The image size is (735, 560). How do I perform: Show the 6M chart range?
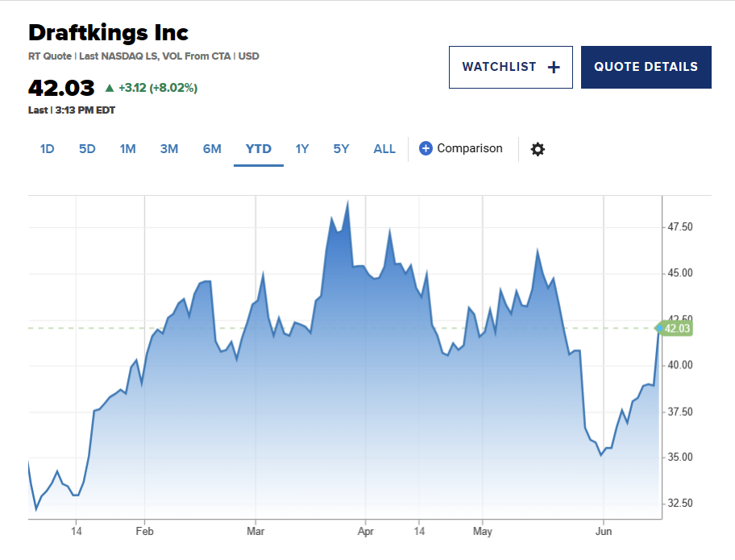pyautogui.click(x=212, y=149)
